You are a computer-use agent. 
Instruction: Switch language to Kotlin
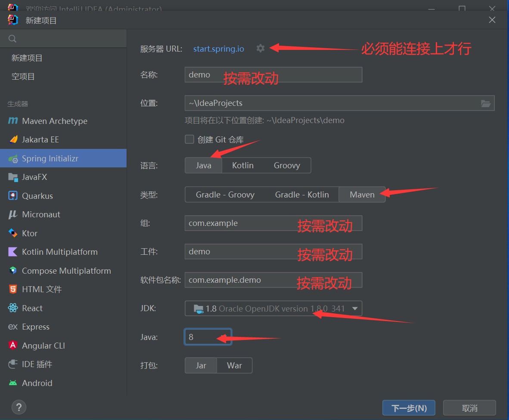[242, 165]
